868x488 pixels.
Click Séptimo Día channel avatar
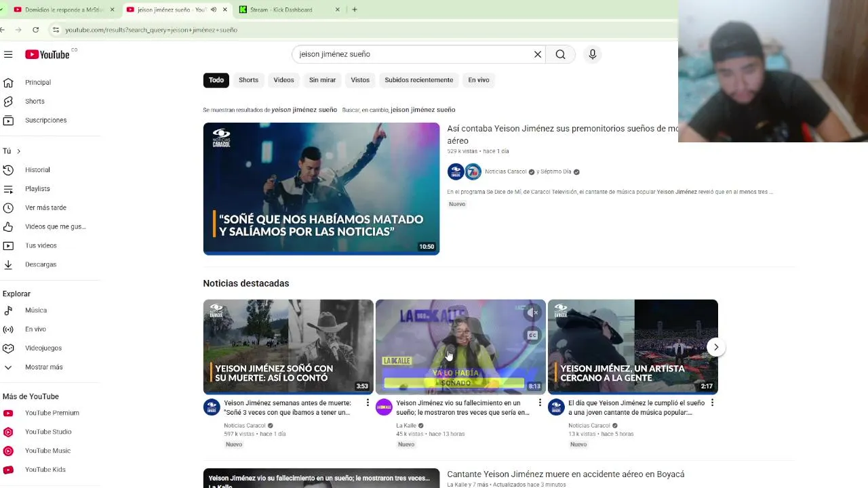coord(473,171)
